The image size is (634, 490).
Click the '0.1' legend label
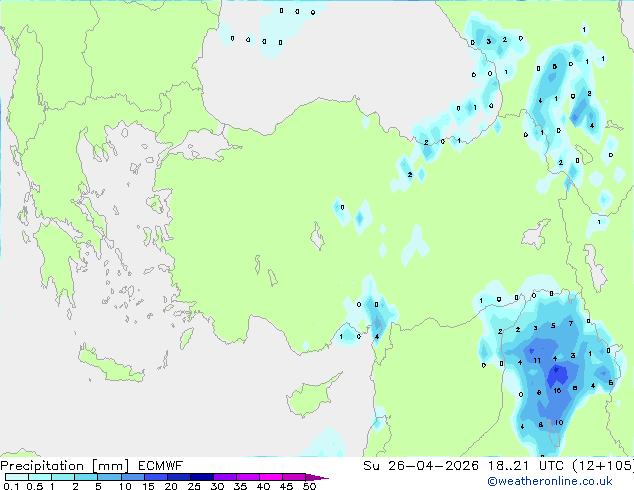tap(11, 486)
